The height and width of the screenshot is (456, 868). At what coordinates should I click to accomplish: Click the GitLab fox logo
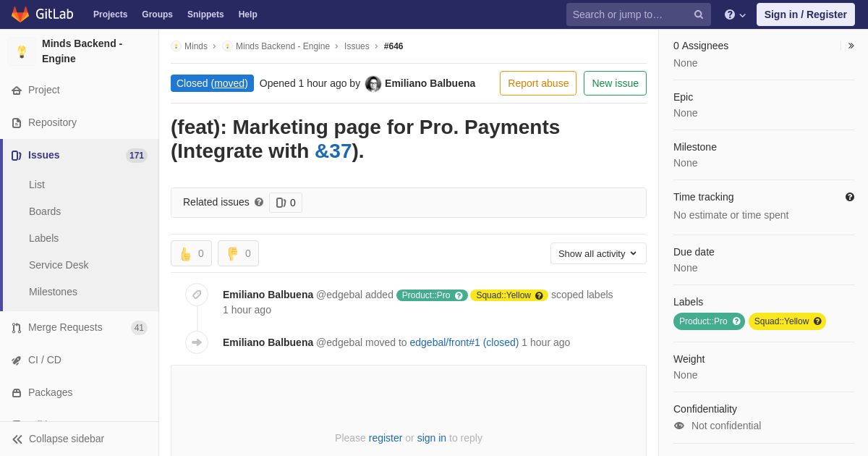point(20,14)
